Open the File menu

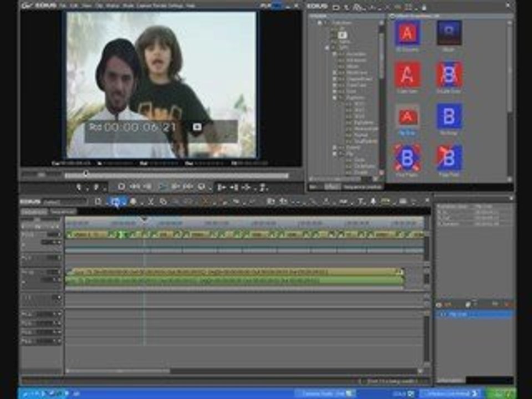(63, 6)
